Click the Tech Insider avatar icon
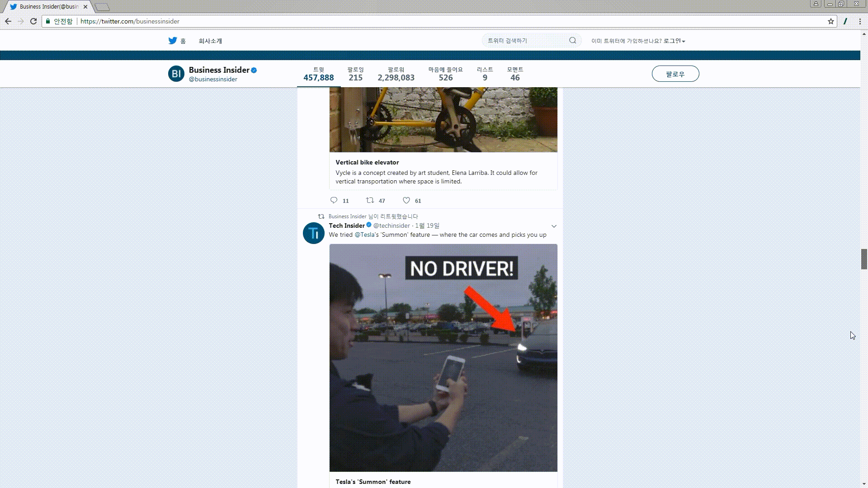The width and height of the screenshot is (868, 488). pyautogui.click(x=313, y=233)
